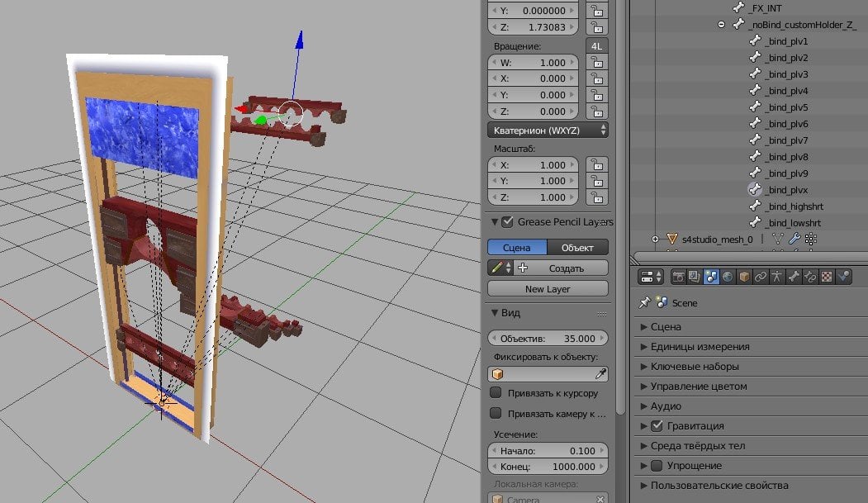Enable the Упрощение checkbox
This screenshot has height=503, width=868.
tap(657, 465)
